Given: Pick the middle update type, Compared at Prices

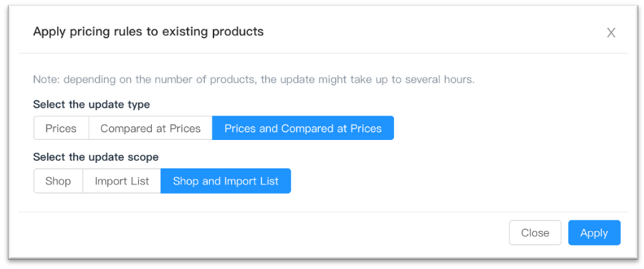Looking at the screenshot, I should tap(150, 128).
